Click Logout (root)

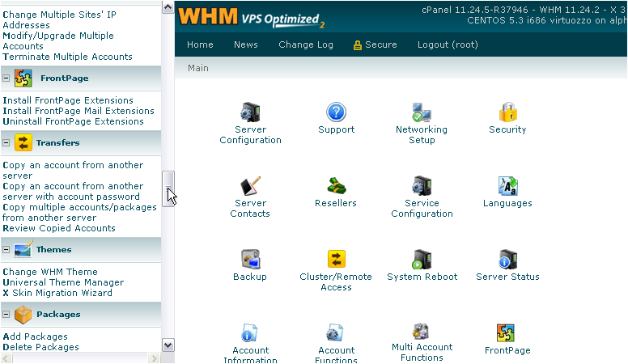[448, 44]
